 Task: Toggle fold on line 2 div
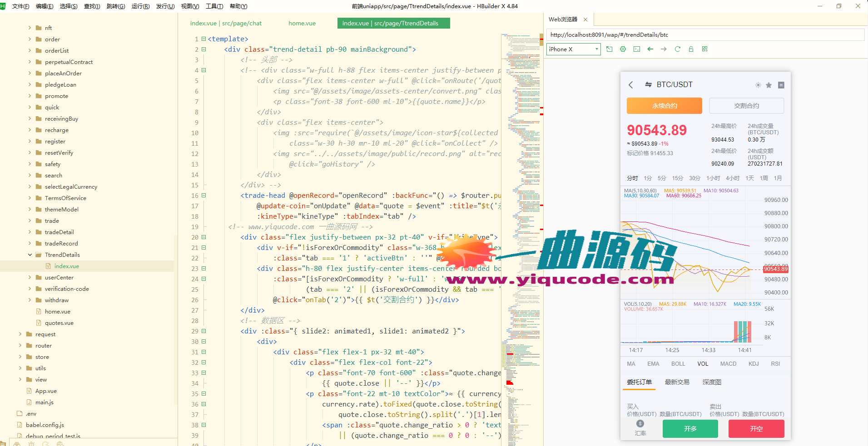coord(204,49)
